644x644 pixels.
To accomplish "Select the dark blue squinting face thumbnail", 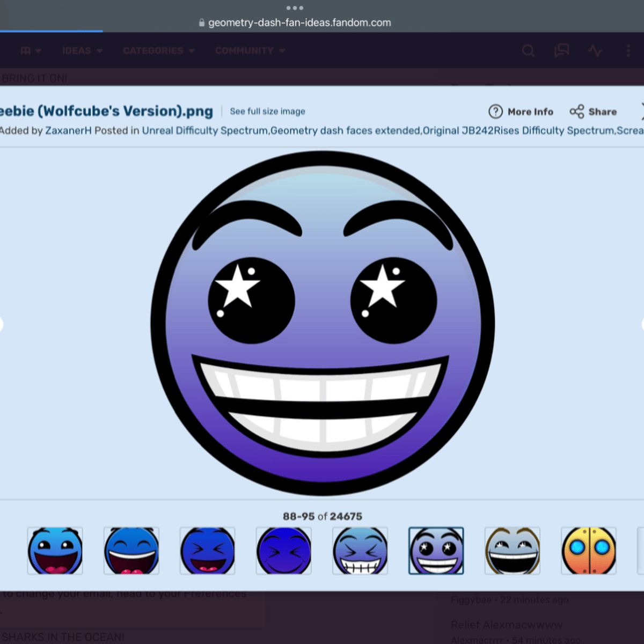I will coord(208,551).
